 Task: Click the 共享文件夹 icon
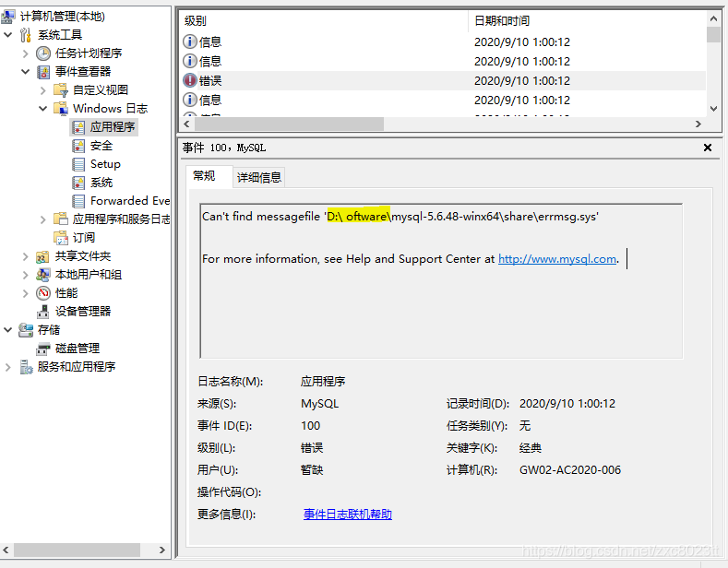coord(42,256)
